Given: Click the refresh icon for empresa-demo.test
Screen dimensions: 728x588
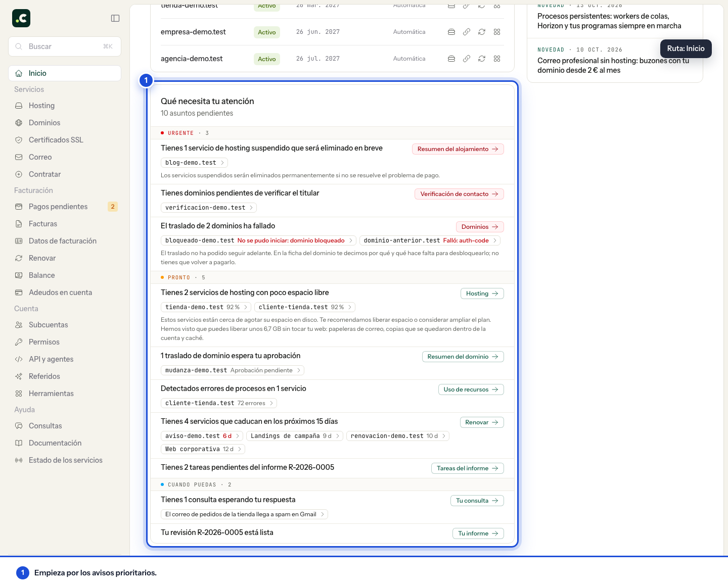Looking at the screenshot, I should click(x=482, y=32).
